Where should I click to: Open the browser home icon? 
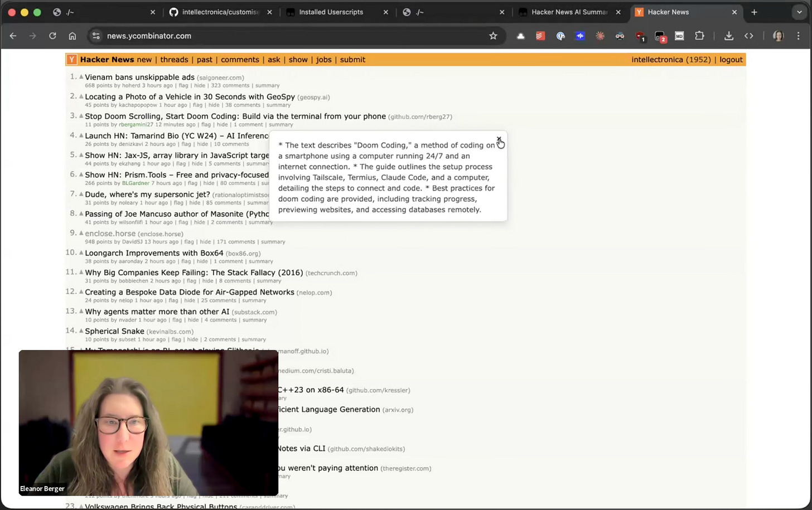pyautogui.click(x=72, y=36)
